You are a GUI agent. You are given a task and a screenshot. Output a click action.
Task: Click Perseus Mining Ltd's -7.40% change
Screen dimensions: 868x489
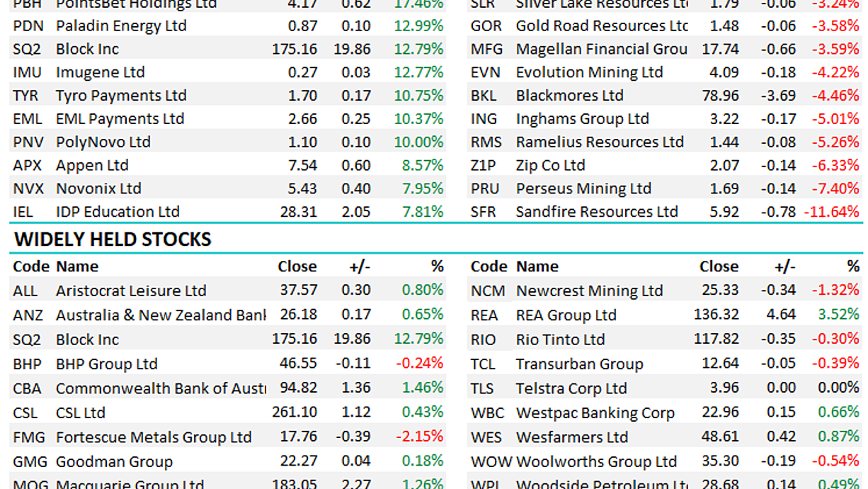coord(834,189)
